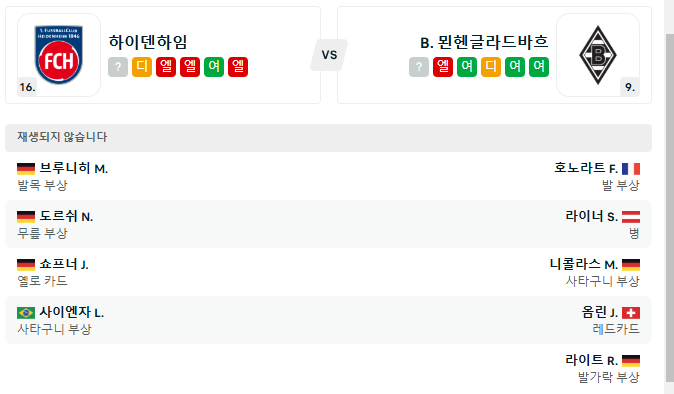Open the 하이덴하임 team name link

pos(148,42)
